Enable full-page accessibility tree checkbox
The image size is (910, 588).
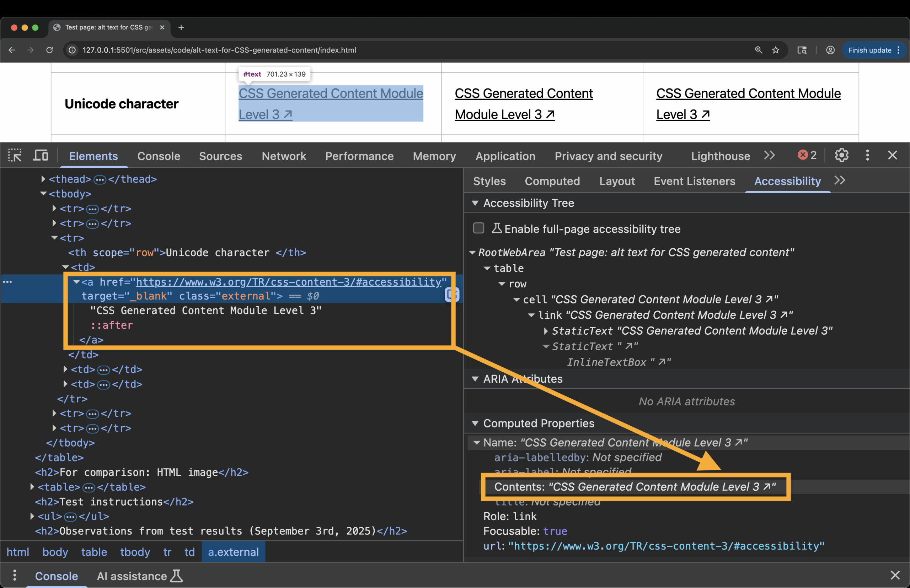coord(478,228)
